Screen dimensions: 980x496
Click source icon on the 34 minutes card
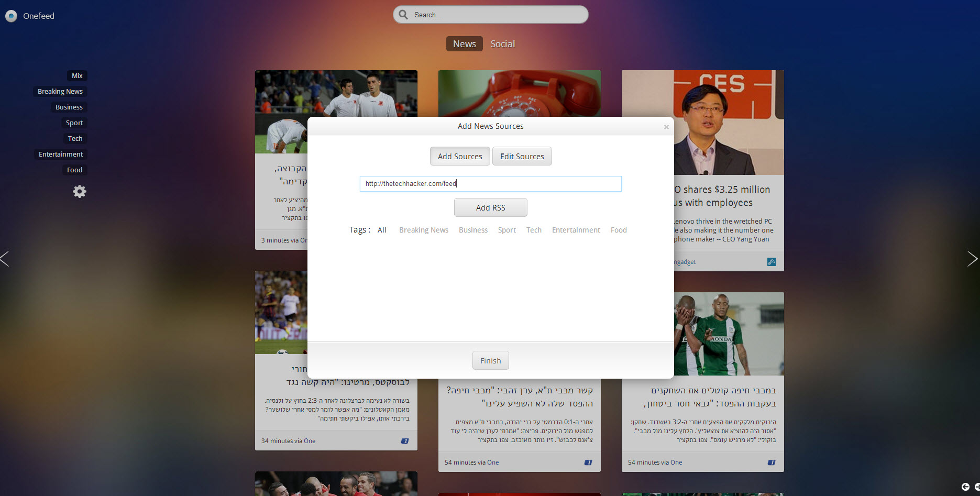[405, 441]
